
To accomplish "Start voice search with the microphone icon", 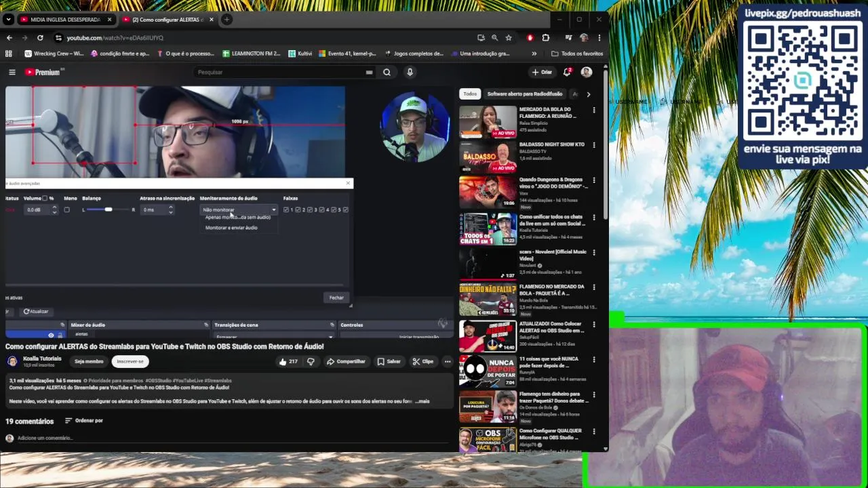I will click(410, 72).
